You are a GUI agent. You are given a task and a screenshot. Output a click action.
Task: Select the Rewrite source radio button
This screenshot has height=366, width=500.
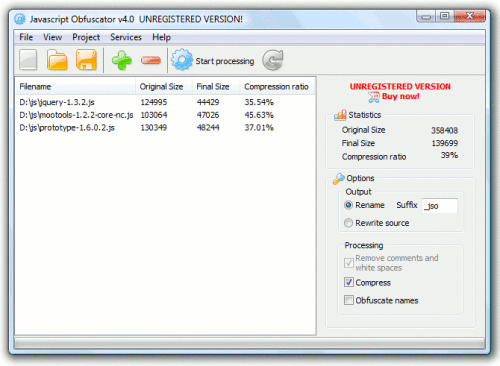[x=348, y=223]
